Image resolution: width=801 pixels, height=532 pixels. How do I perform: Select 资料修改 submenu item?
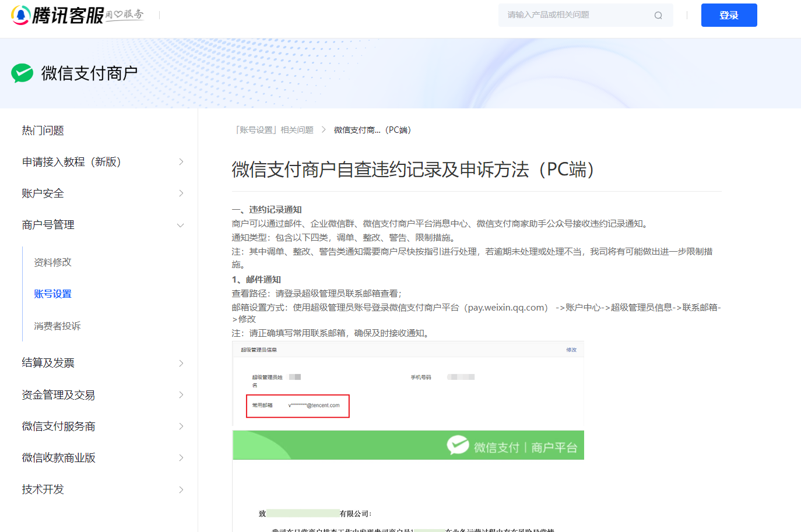pyautogui.click(x=53, y=262)
